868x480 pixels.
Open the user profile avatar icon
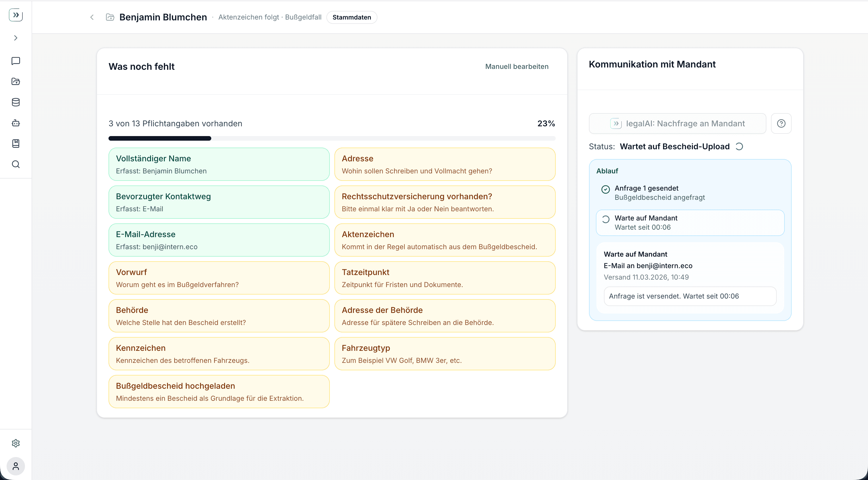[16, 466]
